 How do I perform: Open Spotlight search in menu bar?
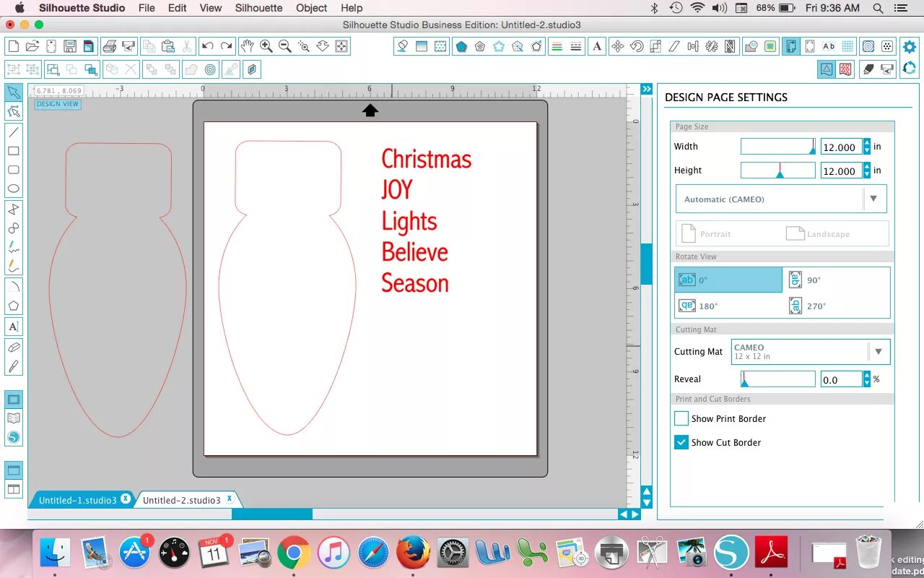coord(878,8)
